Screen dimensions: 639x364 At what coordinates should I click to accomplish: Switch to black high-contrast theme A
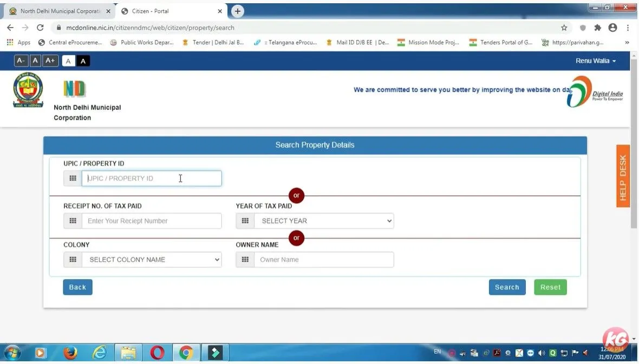(83, 61)
